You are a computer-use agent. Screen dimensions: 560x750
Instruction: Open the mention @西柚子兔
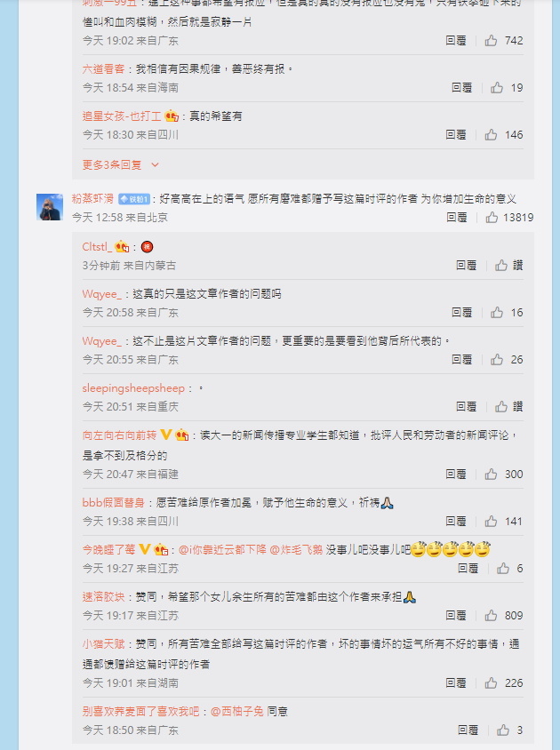(x=237, y=711)
